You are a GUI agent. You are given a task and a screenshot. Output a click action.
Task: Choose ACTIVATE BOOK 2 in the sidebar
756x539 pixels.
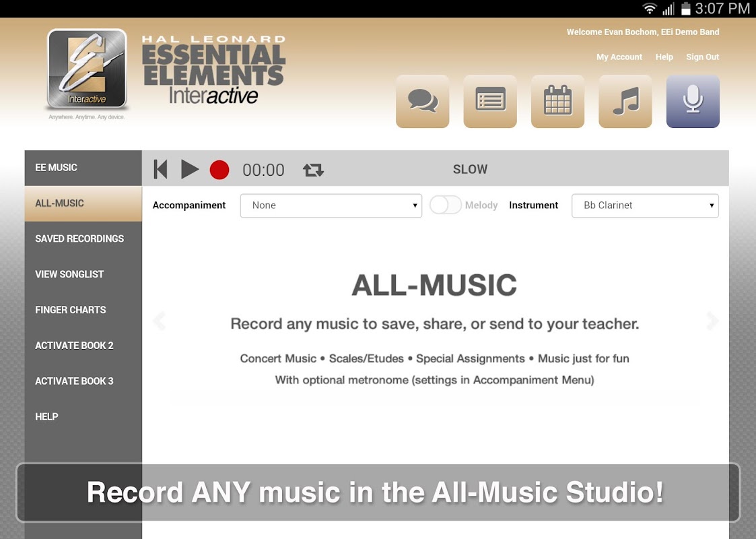click(83, 346)
